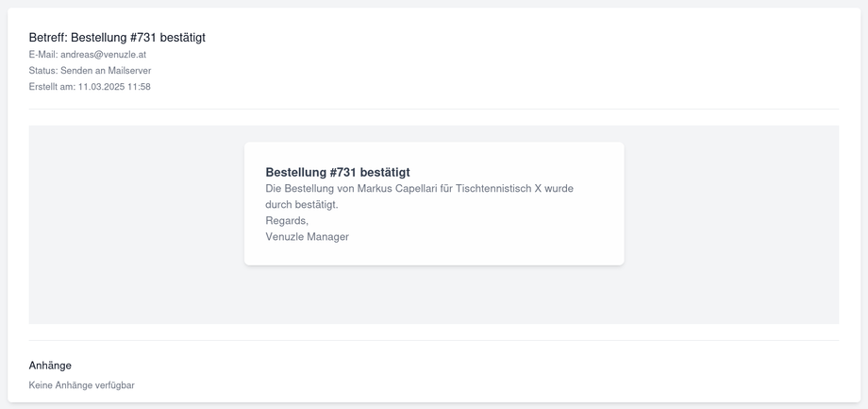868x409 pixels.
Task: Click the 'Anhänge' section heading
Action: pyautogui.click(x=50, y=365)
